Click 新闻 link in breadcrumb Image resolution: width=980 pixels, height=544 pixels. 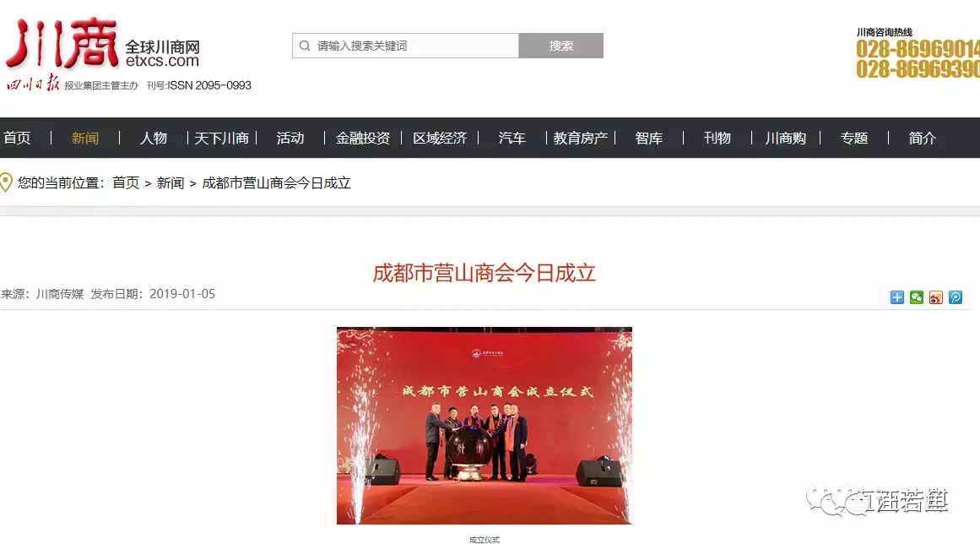coord(170,183)
